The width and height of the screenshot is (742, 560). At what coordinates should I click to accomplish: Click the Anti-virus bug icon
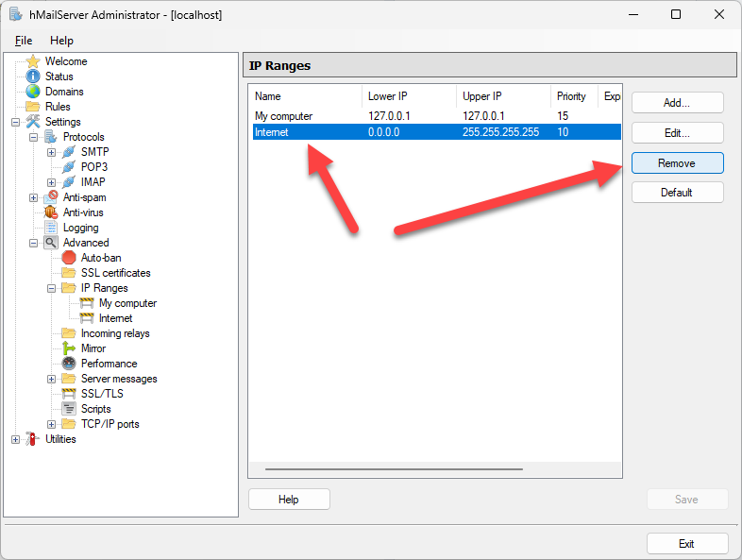pyautogui.click(x=51, y=212)
